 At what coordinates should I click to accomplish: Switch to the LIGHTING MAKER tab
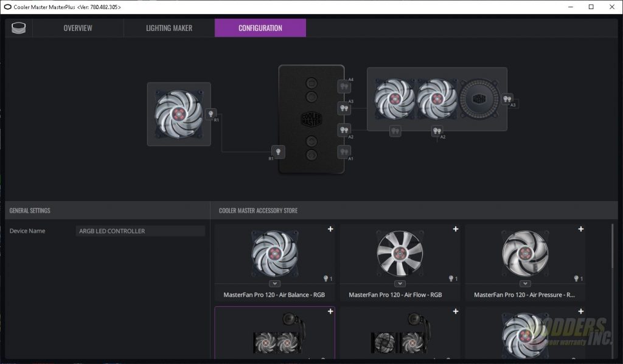[x=169, y=28]
